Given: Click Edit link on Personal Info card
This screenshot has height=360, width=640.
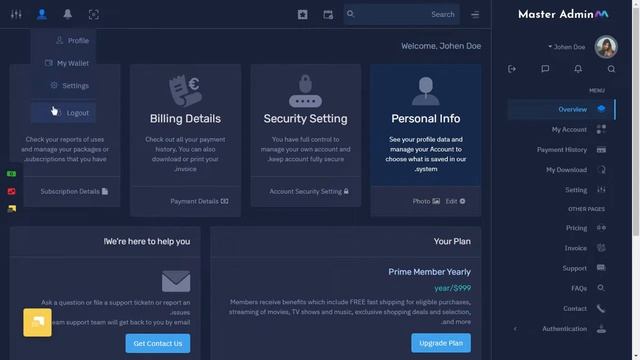Looking at the screenshot, I should (455, 201).
